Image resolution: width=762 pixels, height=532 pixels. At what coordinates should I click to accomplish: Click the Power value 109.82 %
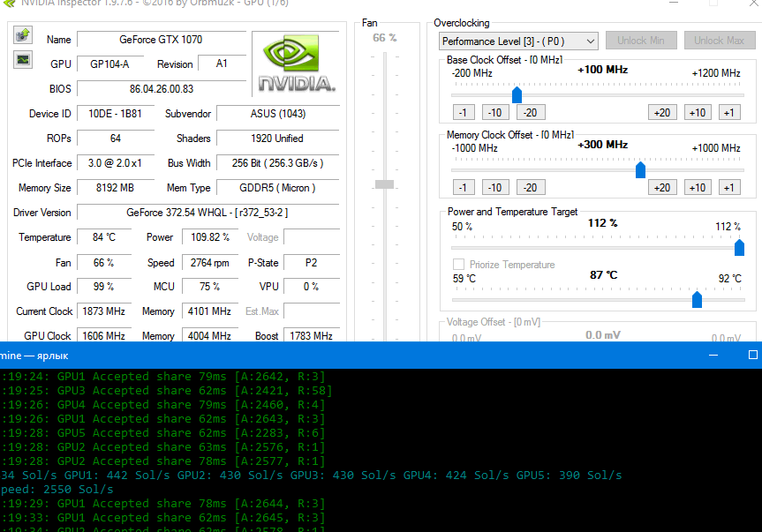(x=210, y=237)
